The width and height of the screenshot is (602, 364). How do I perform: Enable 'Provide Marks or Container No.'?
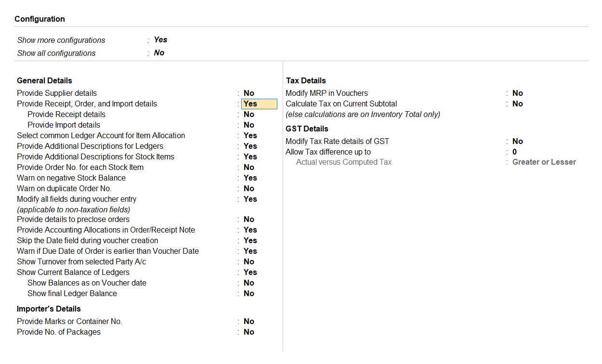pyautogui.click(x=249, y=322)
